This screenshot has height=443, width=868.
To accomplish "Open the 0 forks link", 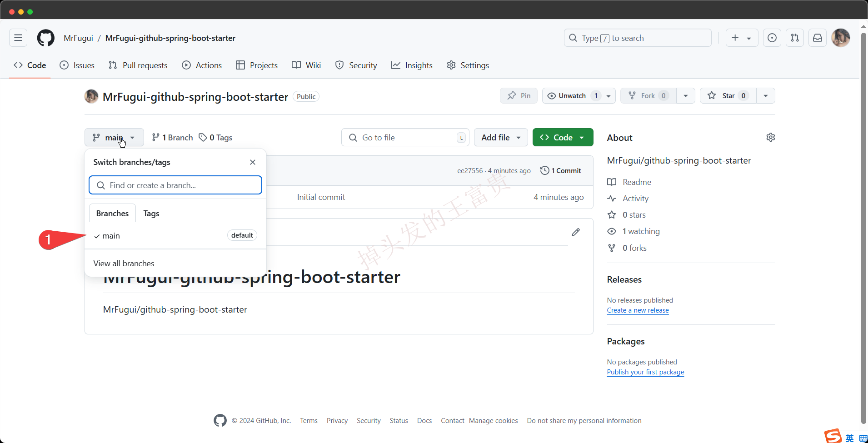I will pos(627,248).
